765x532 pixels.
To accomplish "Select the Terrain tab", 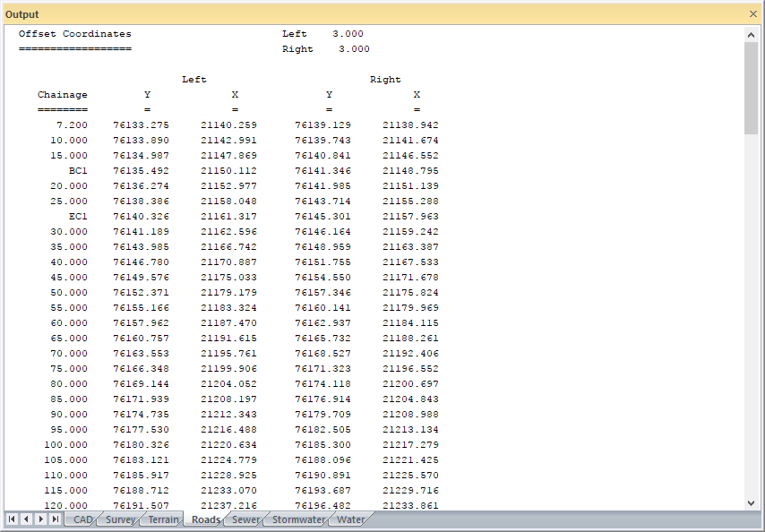I will tap(163, 519).
